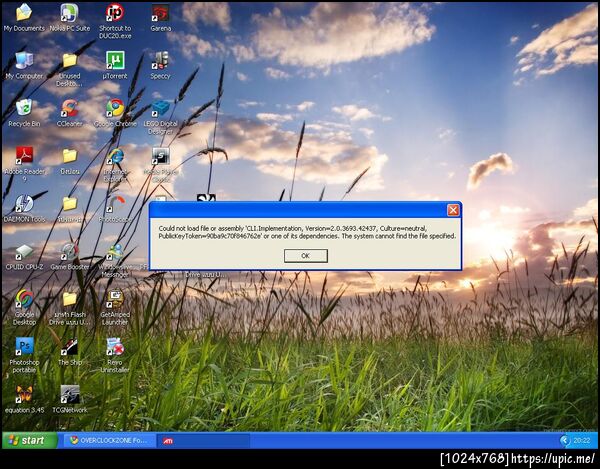Select the Revo Uninstaller icon
Image resolution: width=600 pixels, height=469 pixels.
click(115, 355)
